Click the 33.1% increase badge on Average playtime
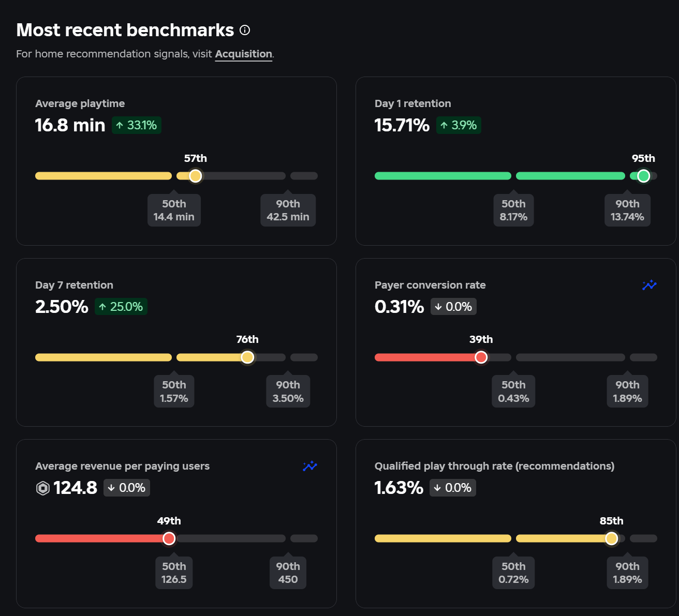Screen dimensions: 679x616 (x=137, y=125)
